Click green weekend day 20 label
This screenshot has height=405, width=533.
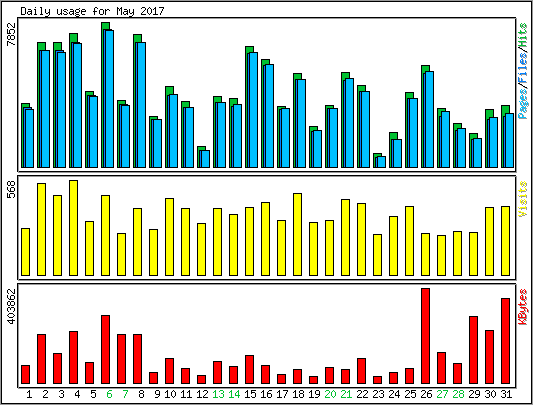click(x=330, y=394)
